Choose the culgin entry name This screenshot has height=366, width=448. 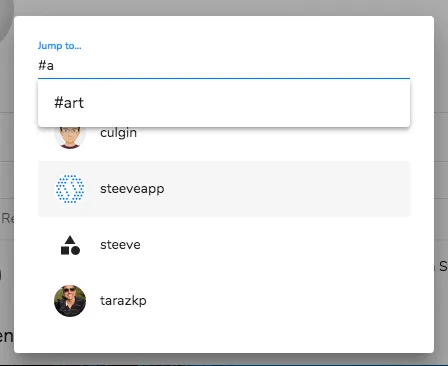click(118, 133)
